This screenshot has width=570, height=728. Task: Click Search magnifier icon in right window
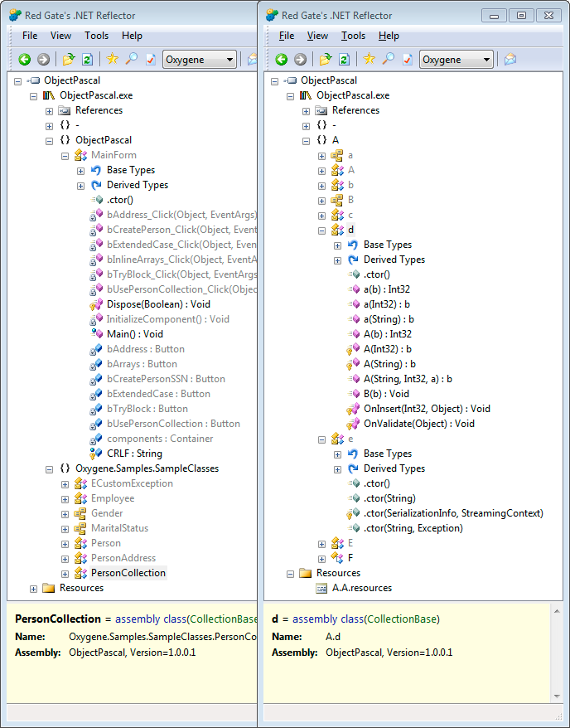tap(389, 59)
